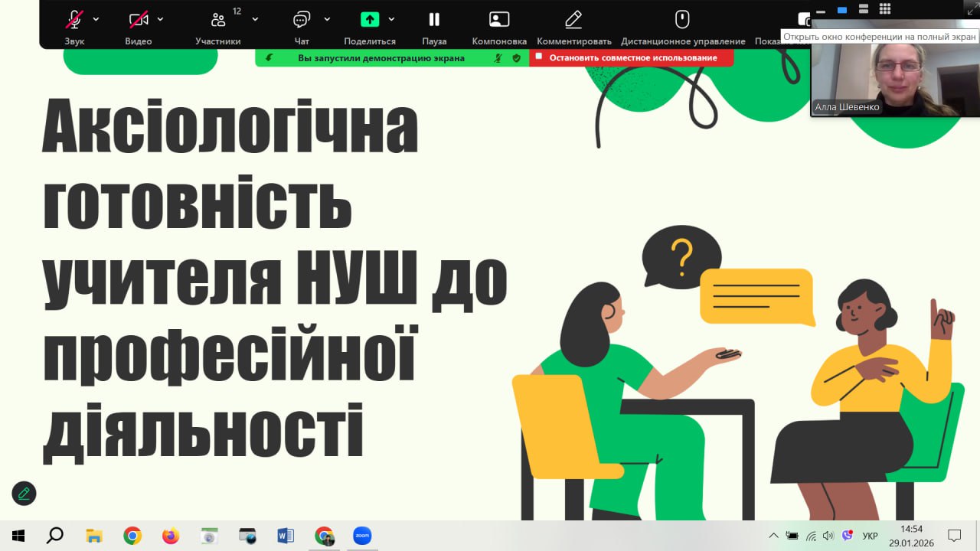Click the round pencil annotation button
Image resolution: width=980 pixels, height=551 pixels.
(24, 494)
